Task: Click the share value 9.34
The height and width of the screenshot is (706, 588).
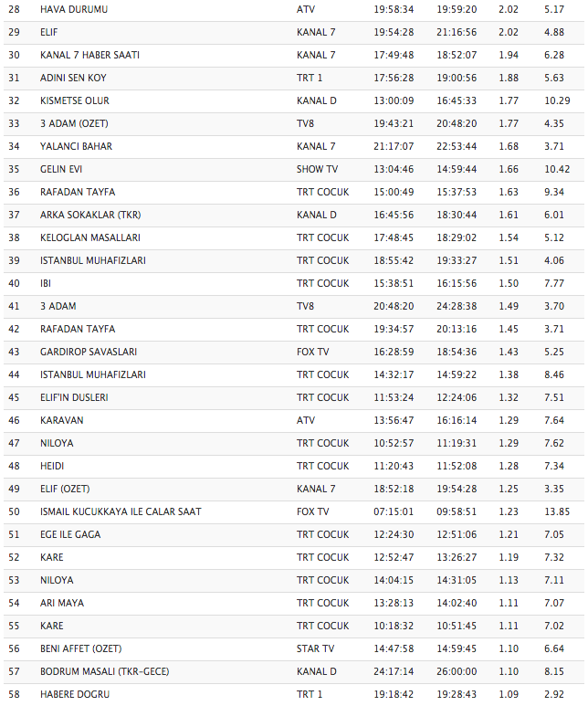Action: [554, 193]
